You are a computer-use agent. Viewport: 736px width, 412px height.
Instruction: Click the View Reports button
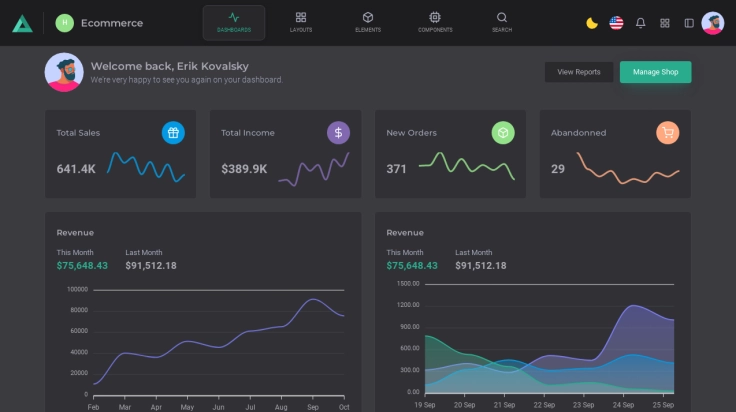click(x=579, y=72)
